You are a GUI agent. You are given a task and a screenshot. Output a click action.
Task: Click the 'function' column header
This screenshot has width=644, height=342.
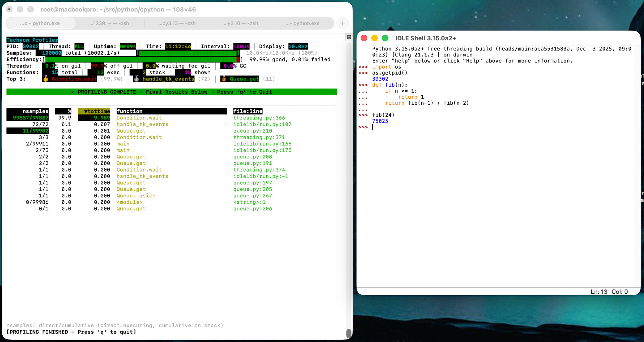(x=171, y=111)
